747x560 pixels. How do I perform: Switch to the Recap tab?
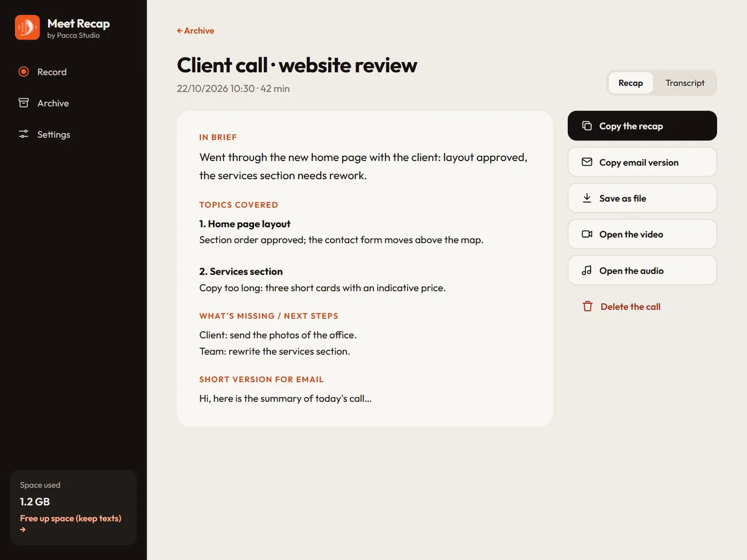[631, 83]
